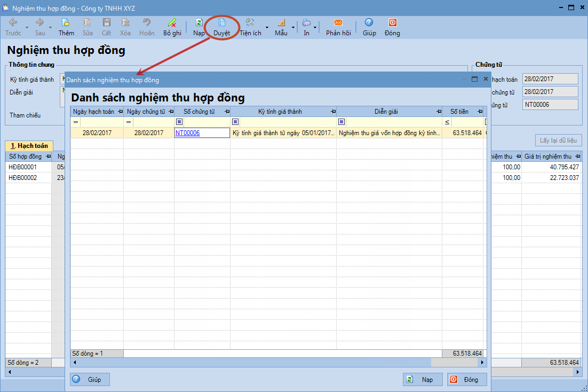Select the 1. Hạch toán tab

click(x=29, y=146)
